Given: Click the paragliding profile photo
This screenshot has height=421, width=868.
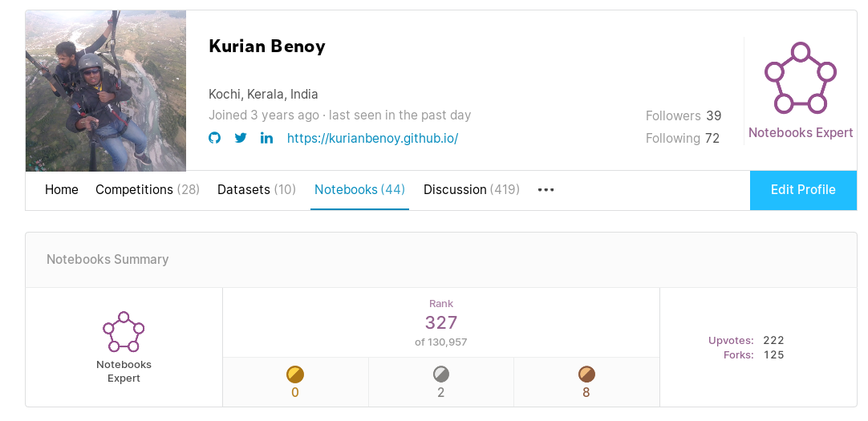Looking at the screenshot, I should [106, 91].
